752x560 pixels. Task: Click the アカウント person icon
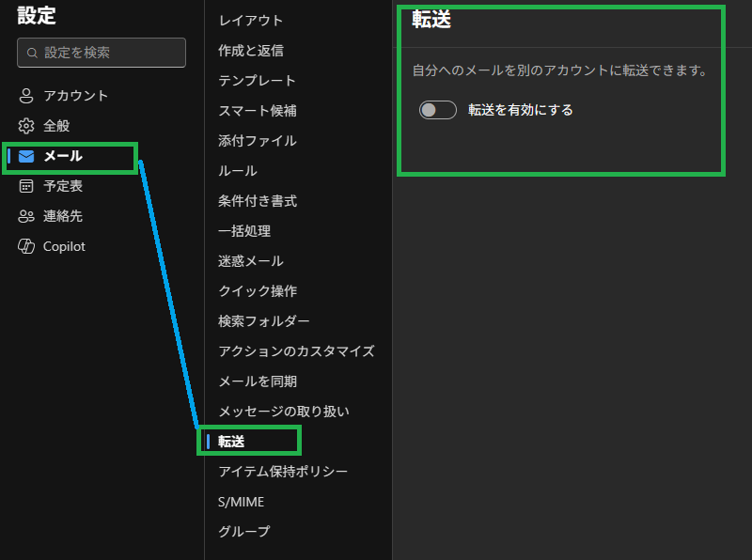coord(26,96)
